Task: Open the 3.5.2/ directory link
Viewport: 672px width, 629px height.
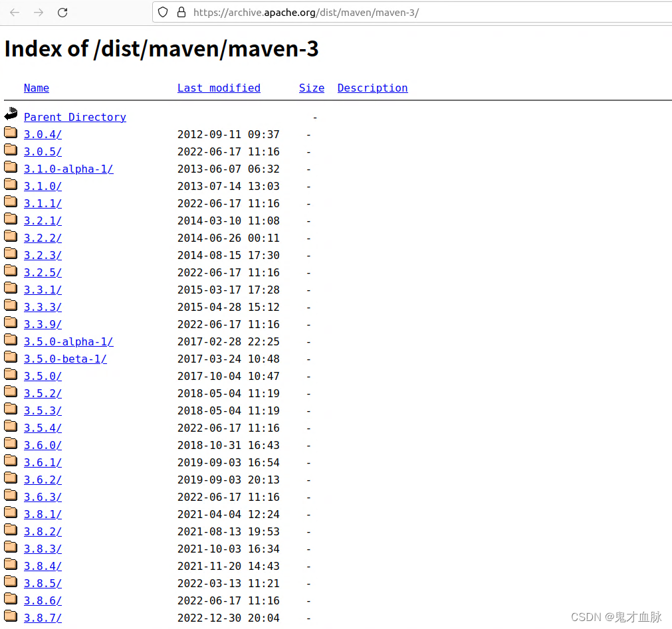Action: 43,393
